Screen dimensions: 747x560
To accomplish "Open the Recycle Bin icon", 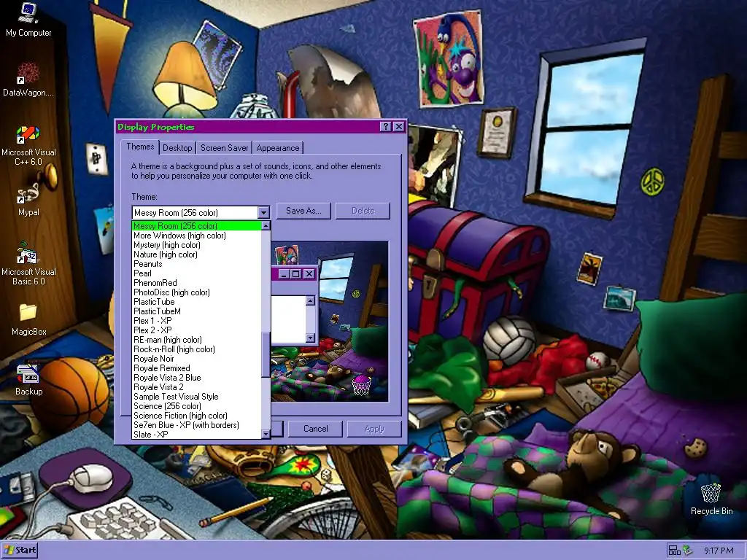I will (x=711, y=499).
